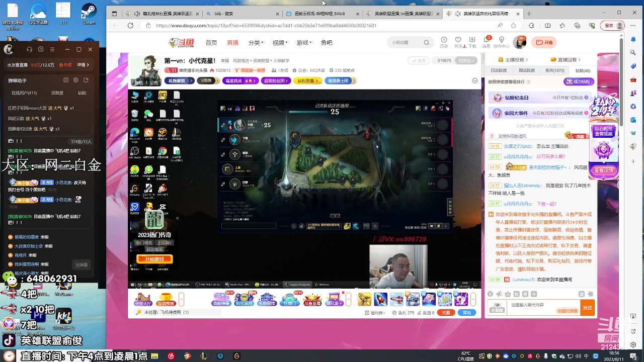644x362 pixels.
Task: Open 消息 notification bell
Action: point(487,42)
